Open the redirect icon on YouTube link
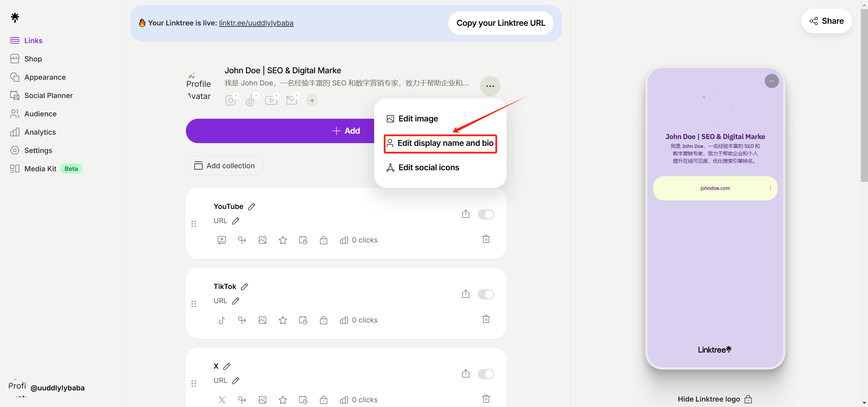Screen dimensions: 868x407 pyautogui.click(x=242, y=240)
